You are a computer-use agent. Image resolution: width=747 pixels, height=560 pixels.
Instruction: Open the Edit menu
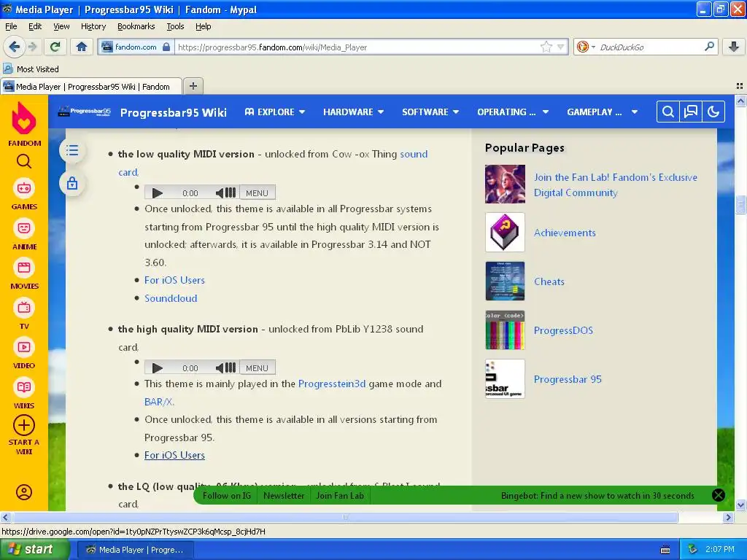pyautogui.click(x=35, y=26)
